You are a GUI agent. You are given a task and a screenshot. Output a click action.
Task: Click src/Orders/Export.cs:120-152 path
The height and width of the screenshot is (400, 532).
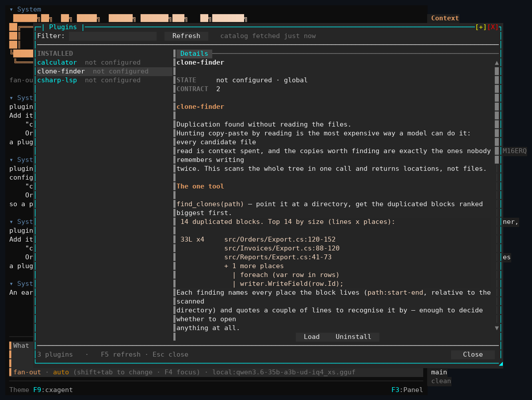(x=280, y=239)
